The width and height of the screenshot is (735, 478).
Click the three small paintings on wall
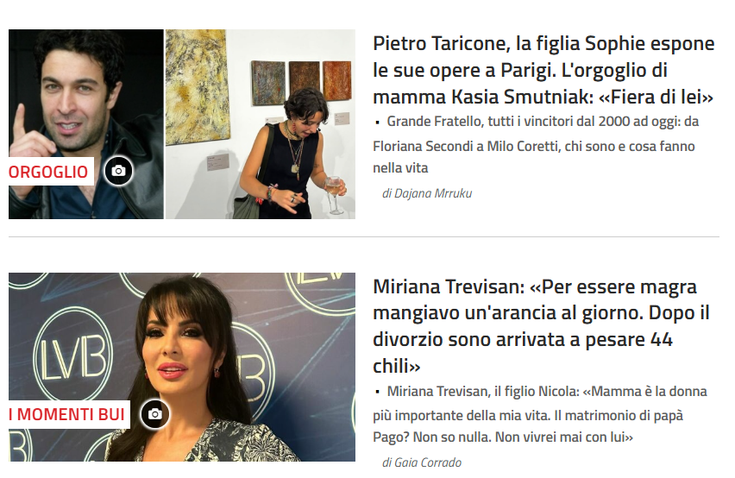tap(301, 81)
